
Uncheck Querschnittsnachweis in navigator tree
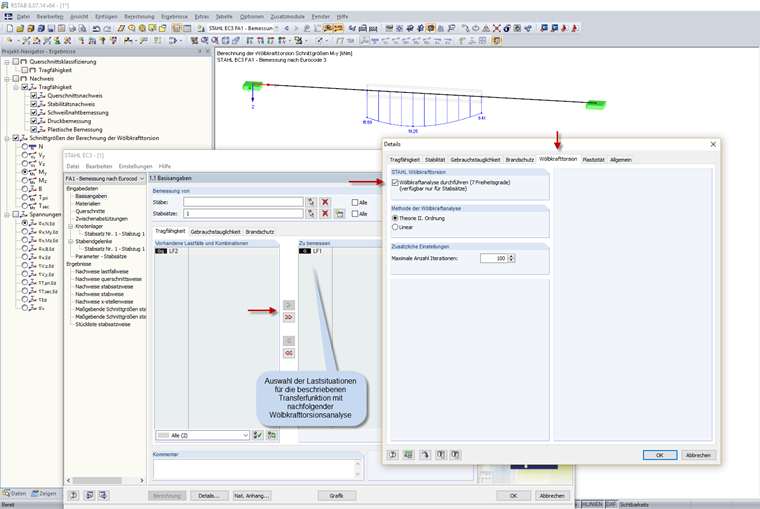[33, 95]
